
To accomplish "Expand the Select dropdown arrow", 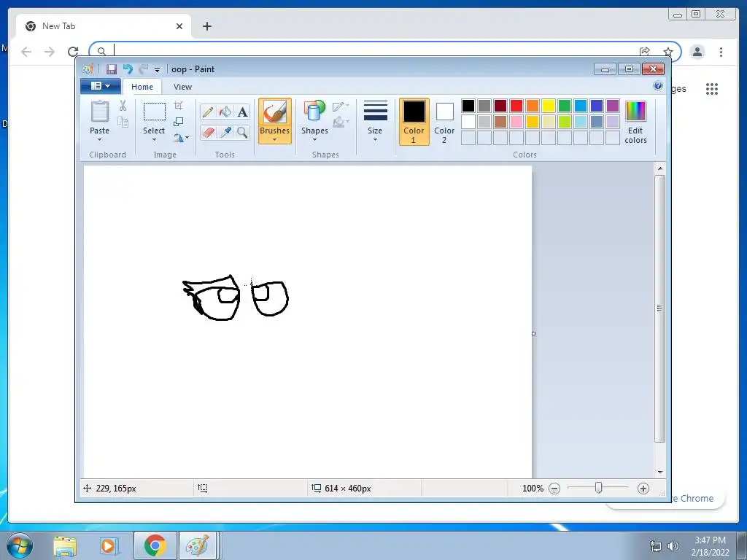I will pos(155,140).
